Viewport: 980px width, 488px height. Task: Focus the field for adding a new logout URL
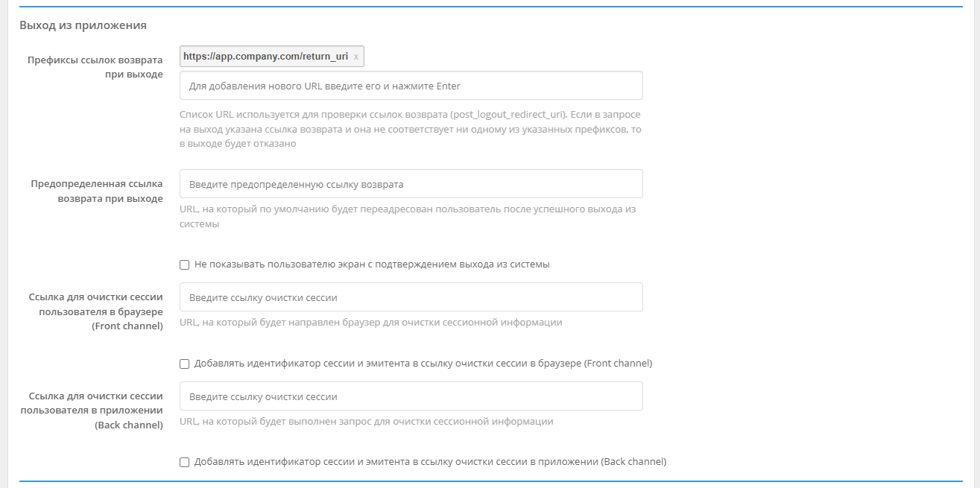pos(410,84)
